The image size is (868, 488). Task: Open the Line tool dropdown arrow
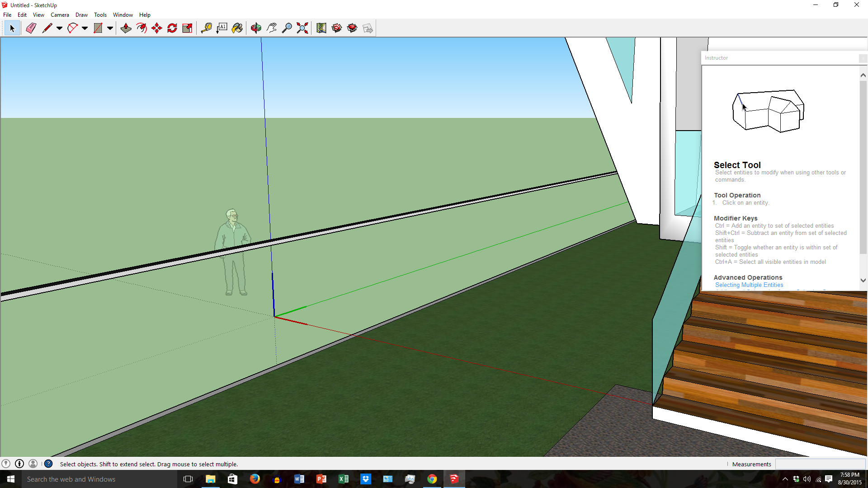click(x=59, y=28)
